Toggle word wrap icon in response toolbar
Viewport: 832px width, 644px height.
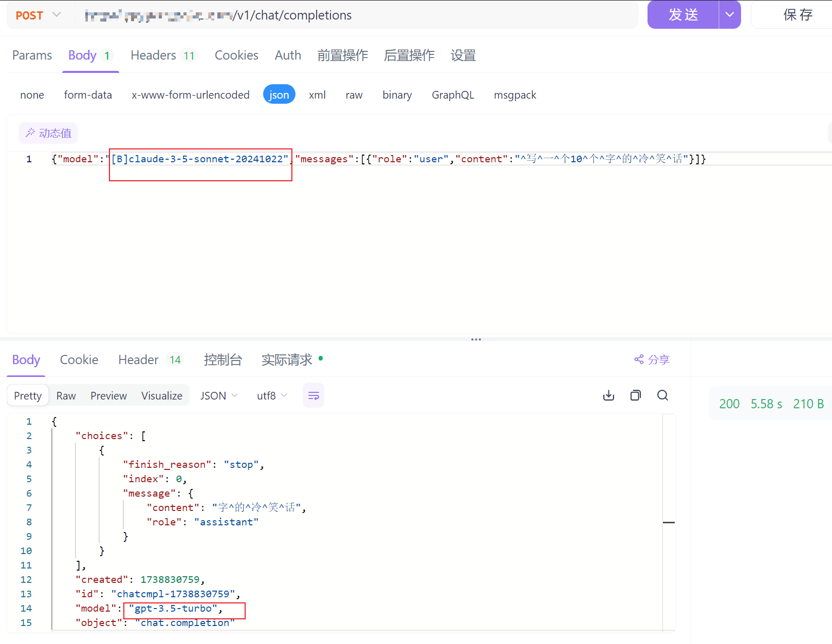coord(313,395)
